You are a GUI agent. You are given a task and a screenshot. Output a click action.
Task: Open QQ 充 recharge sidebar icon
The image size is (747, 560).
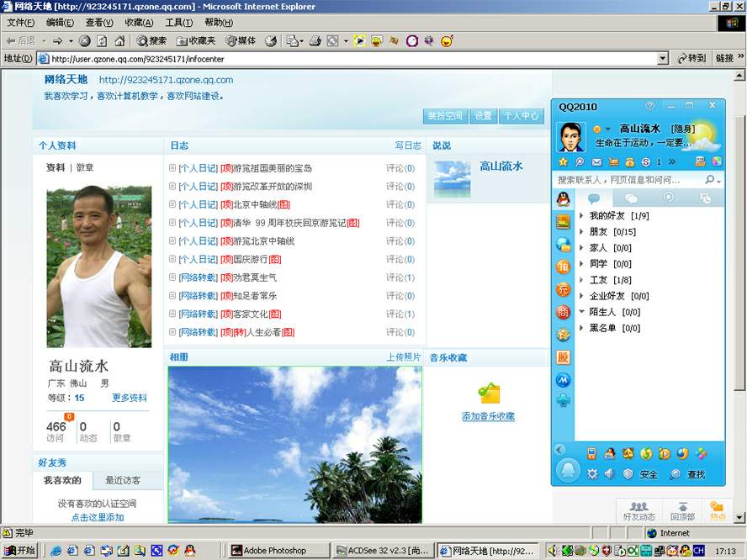coord(563,289)
